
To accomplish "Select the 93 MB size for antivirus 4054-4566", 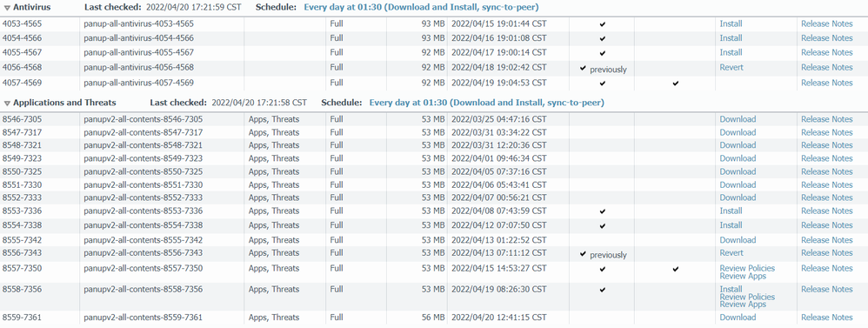I will click(433, 38).
